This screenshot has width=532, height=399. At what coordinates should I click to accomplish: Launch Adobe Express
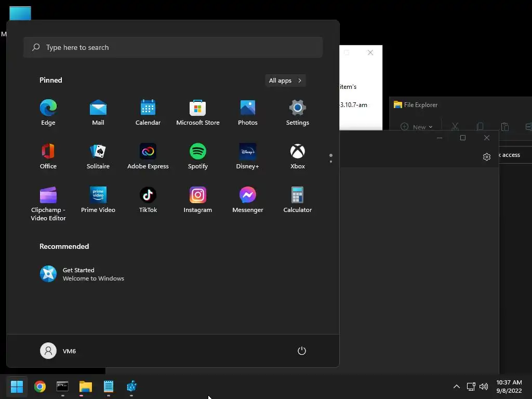click(148, 156)
